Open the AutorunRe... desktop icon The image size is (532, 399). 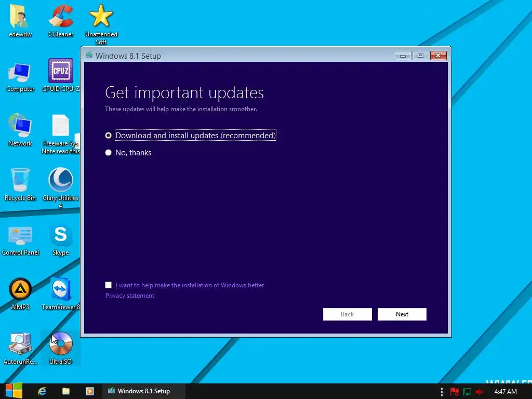click(x=20, y=348)
